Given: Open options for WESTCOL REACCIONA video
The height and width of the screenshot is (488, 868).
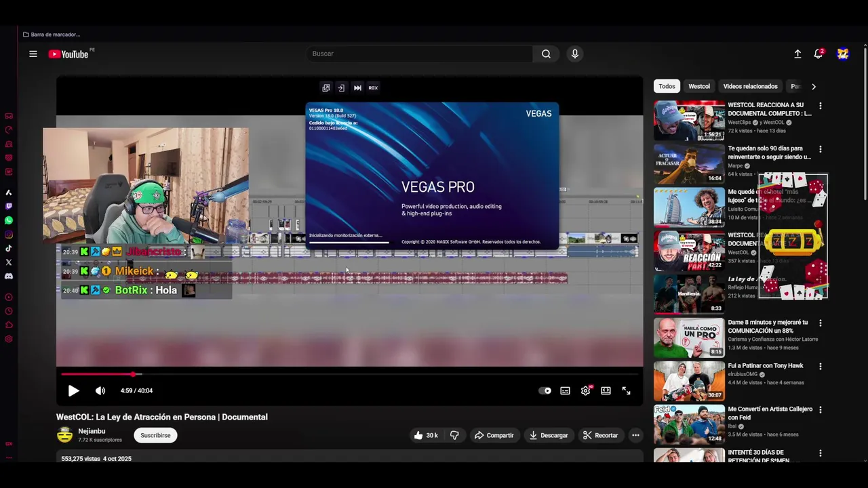Looking at the screenshot, I should pyautogui.click(x=821, y=106).
